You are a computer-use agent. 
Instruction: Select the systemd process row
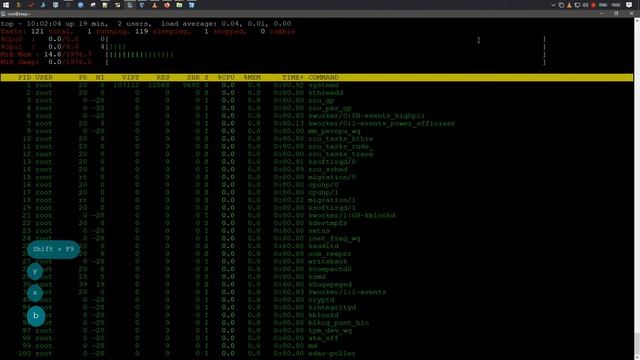317,85
